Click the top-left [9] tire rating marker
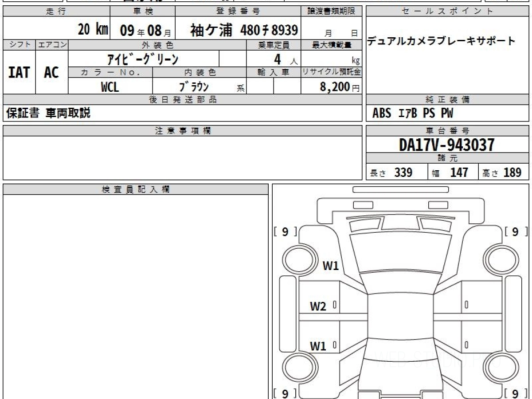The height and width of the screenshot is (399, 532). click(285, 231)
